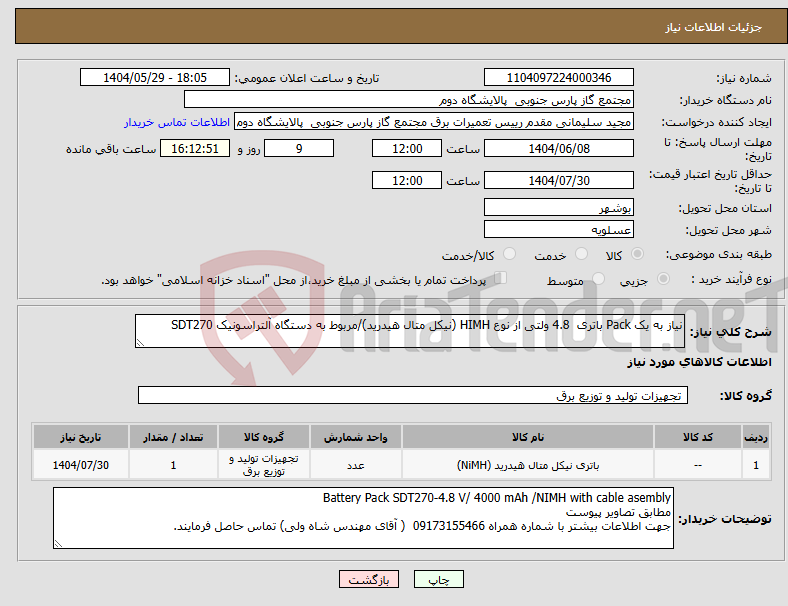The height and width of the screenshot is (606, 788).
Task: Click the delivery city field عسلویه
Action: click(x=559, y=230)
